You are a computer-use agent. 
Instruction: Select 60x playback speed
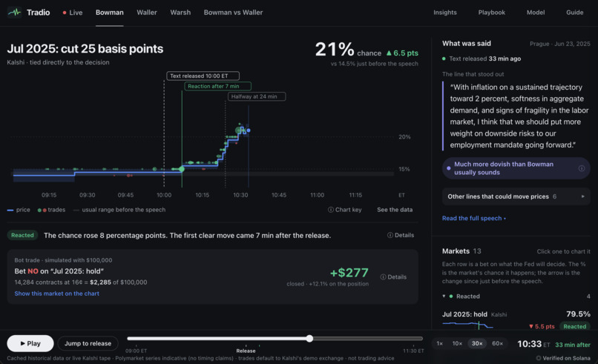pos(497,343)
